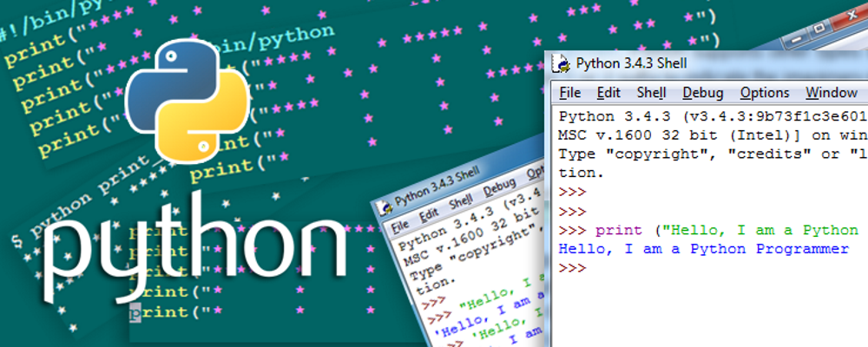This screenshot has height=347, width=868.
Task: Open Debug menu in the tilted Python Shell window
Action: tap(500, 187)
